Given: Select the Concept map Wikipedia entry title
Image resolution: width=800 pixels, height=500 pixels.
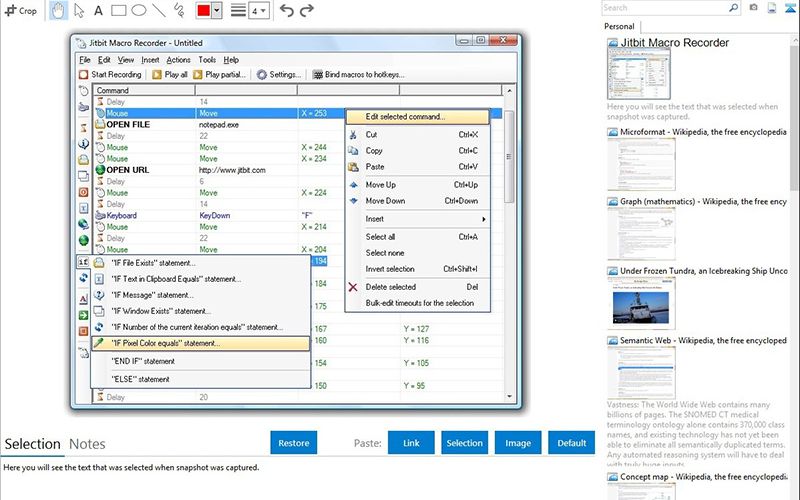Looking at the screenshot, I should click(x=703, y=477).
